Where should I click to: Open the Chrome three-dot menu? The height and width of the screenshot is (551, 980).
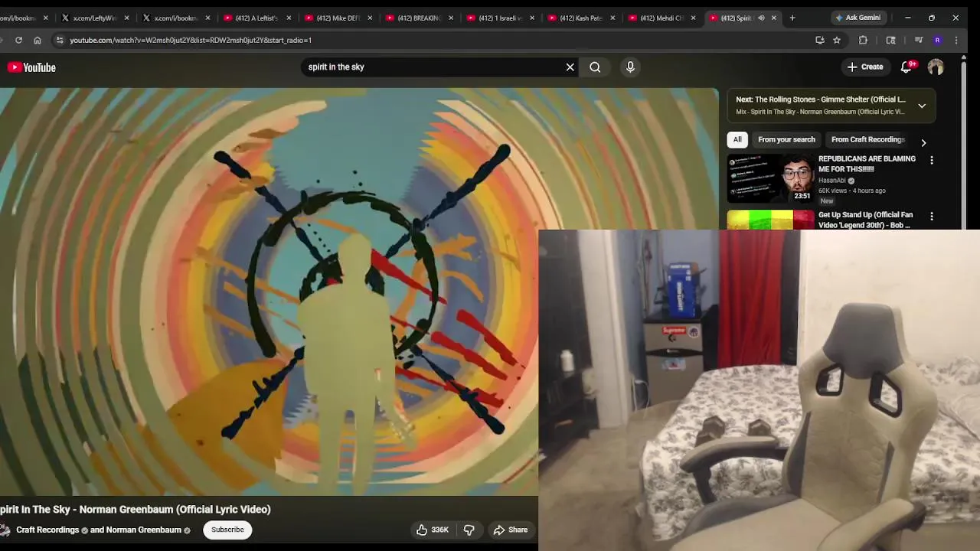coord(955,40)
